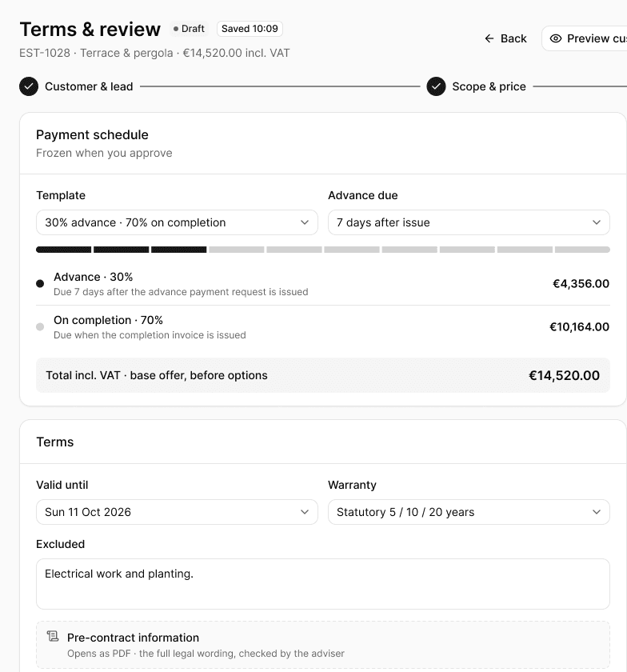Open the Valid until date dropdown
This screenshot has width=627, height=672.
click(177, 512)
